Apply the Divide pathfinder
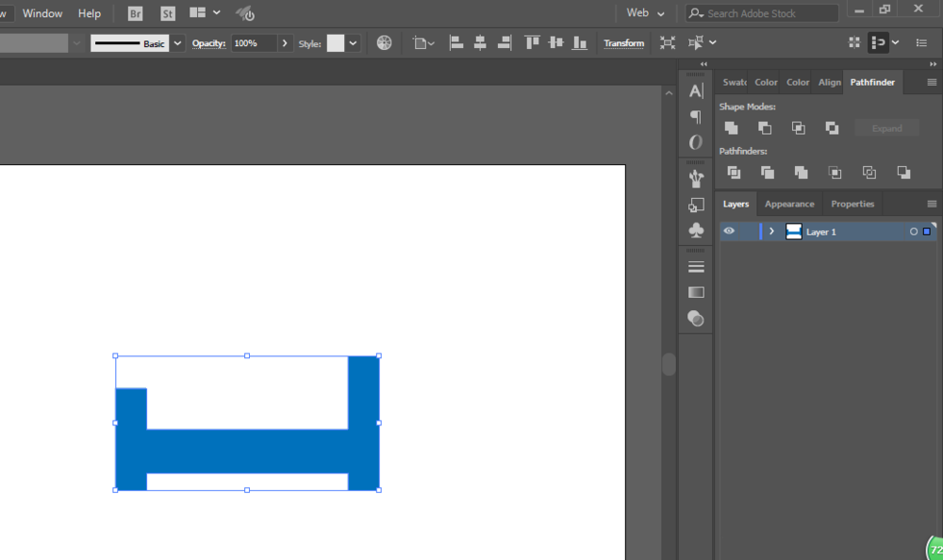This screenshot has height=560, width=943. point(734,173)
